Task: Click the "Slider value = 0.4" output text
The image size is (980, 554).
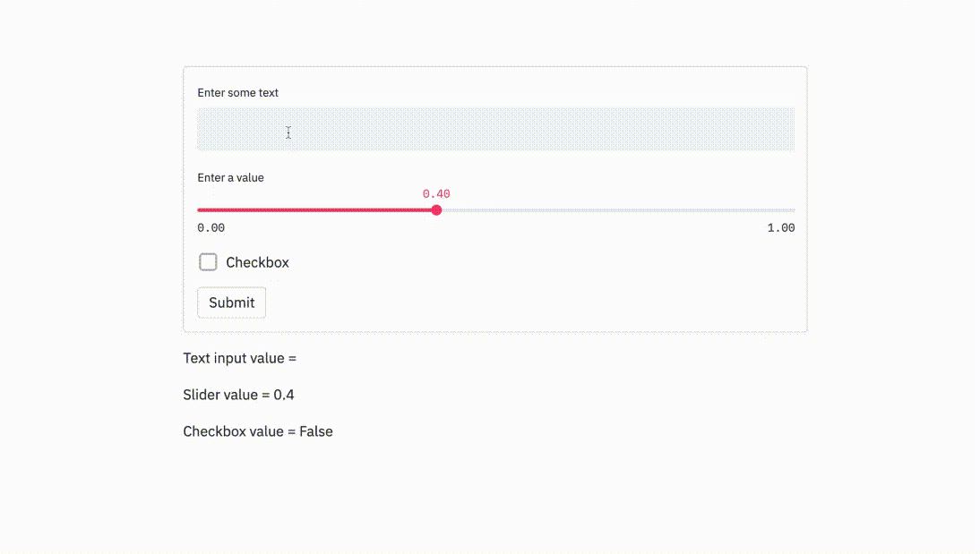Action: point(238,395)
